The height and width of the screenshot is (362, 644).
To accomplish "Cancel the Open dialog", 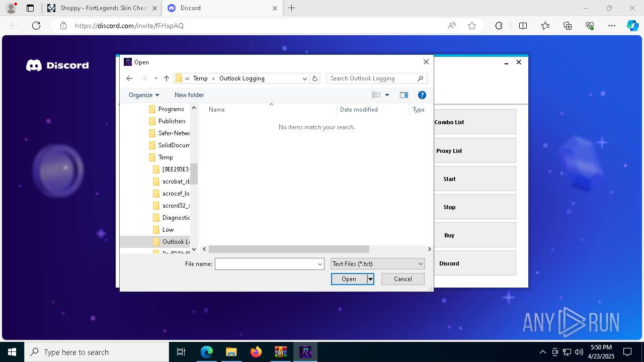I will (403, 279).
